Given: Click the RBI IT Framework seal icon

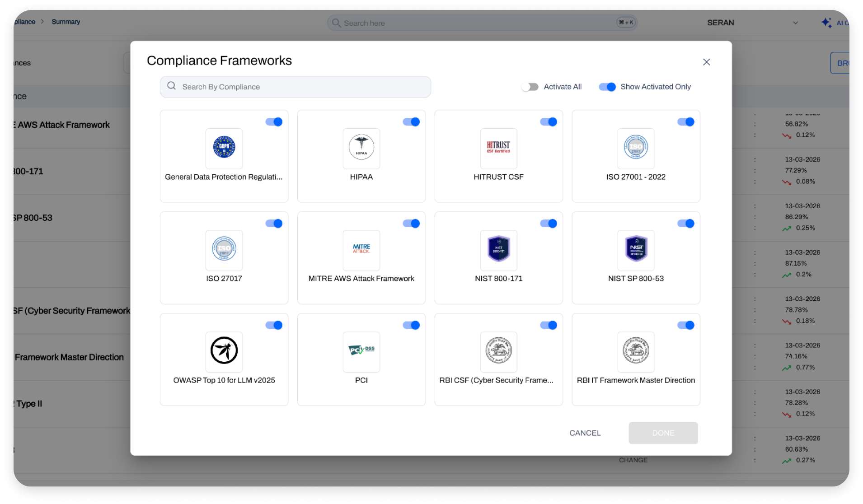Looking at the screenshot, I should tap(636, 350).
